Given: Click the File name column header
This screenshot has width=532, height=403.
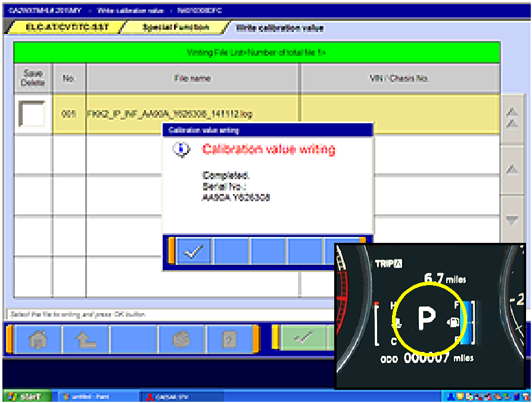Looking at the screenshot, I should click(x=192, y=78).
